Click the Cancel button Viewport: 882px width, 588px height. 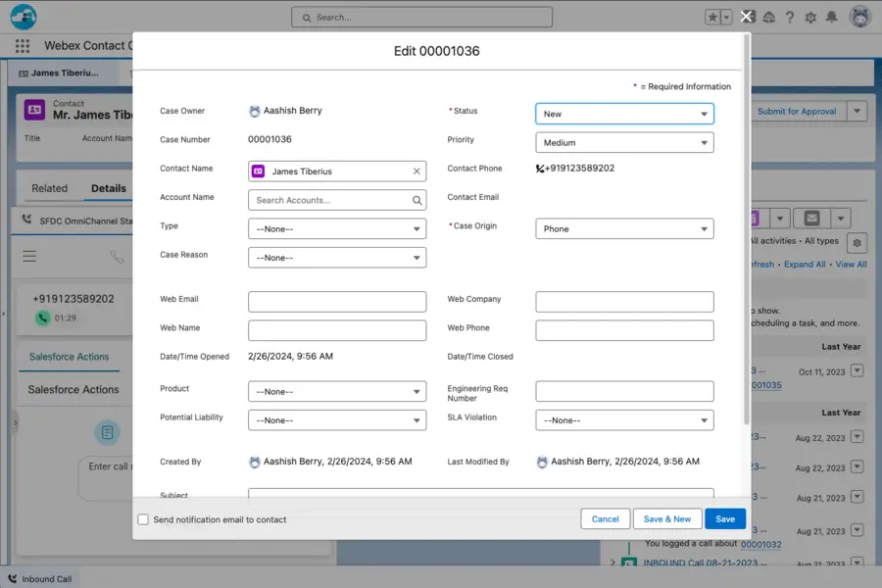[606, 518]
